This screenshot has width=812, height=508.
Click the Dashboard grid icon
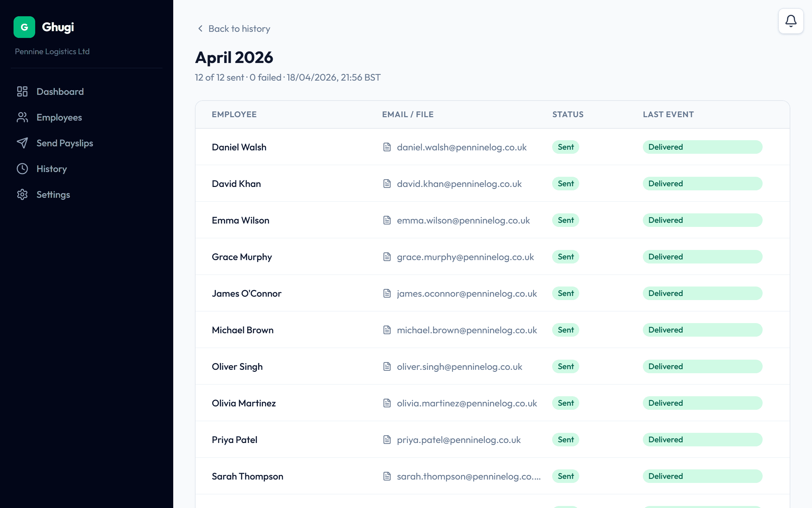pos(22,91)
